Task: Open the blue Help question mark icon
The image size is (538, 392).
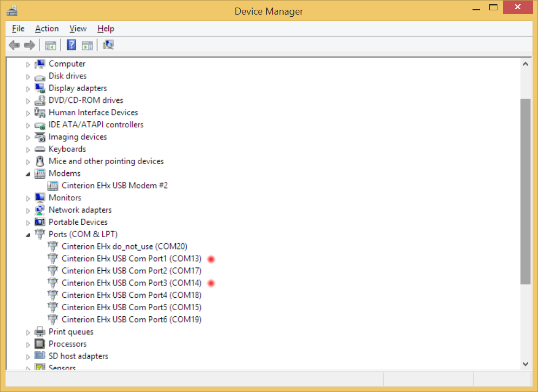Action: pyautogui.click(x=71, y=45)
